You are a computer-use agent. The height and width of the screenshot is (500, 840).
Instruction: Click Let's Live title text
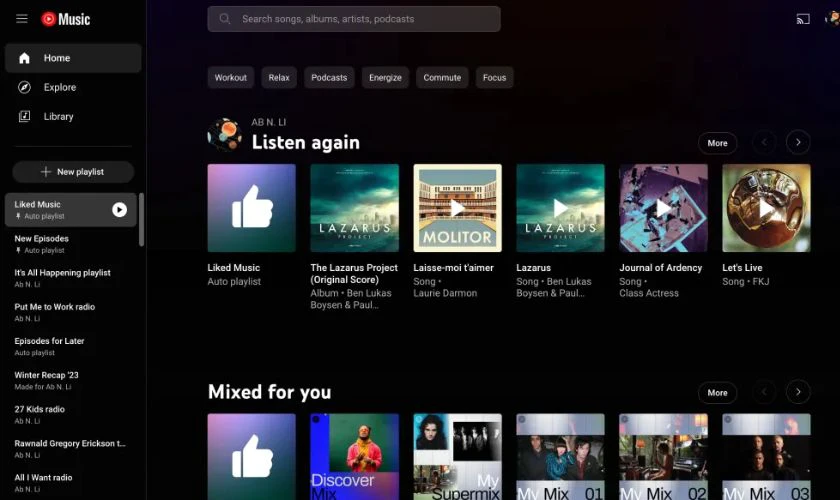742,267
